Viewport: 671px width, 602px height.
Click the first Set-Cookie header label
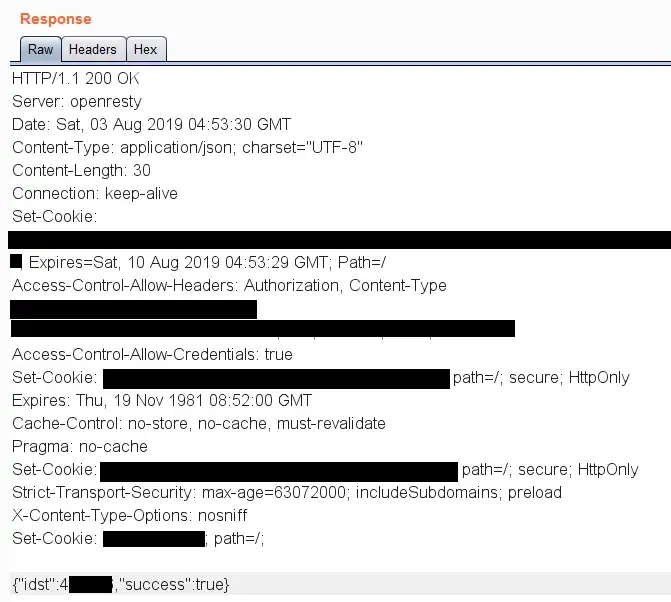point(54,216)
